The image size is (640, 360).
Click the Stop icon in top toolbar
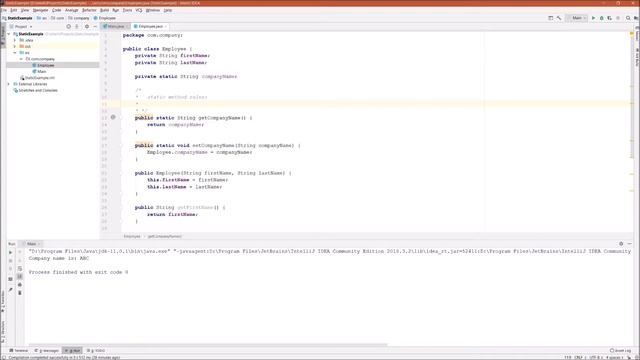(x=618, y=18)
